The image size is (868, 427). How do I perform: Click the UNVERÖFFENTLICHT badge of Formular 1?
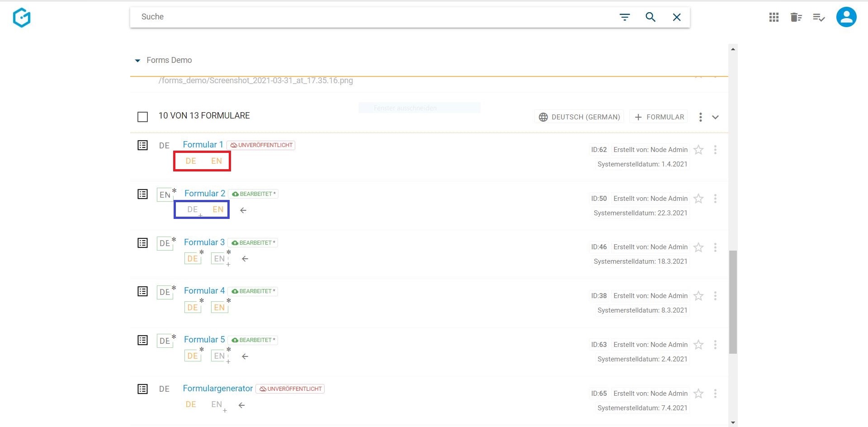[x=261, y=145]
